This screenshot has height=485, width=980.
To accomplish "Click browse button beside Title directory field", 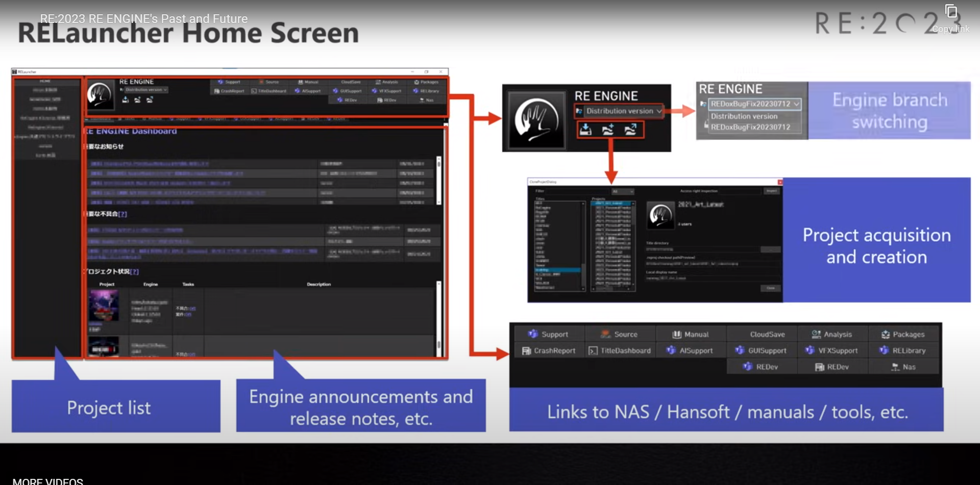I will [x=770, y=249].
